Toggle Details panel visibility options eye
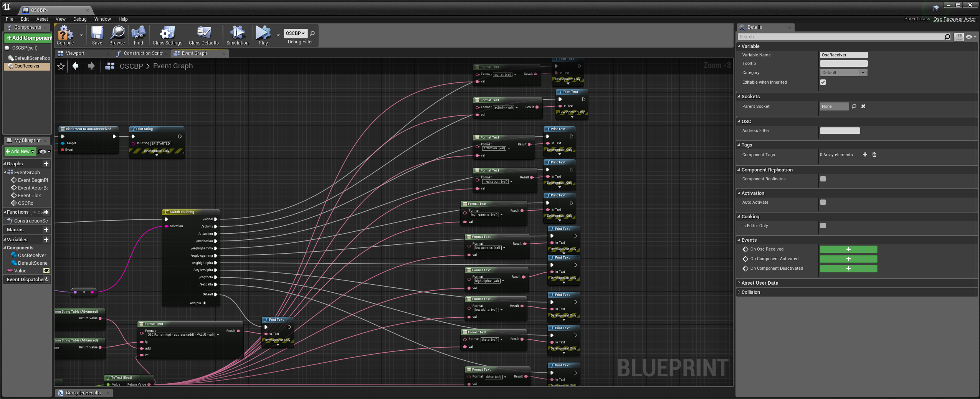The image size is (980, 399). point(971,37)
